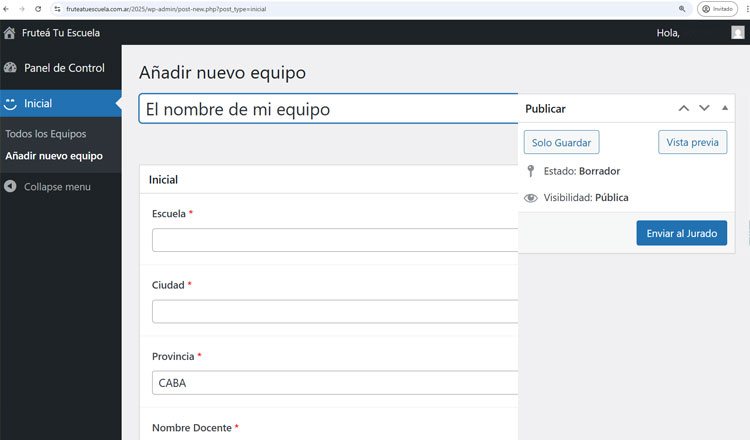Click the zoom magnifier icon in address bar

[682, 8]
